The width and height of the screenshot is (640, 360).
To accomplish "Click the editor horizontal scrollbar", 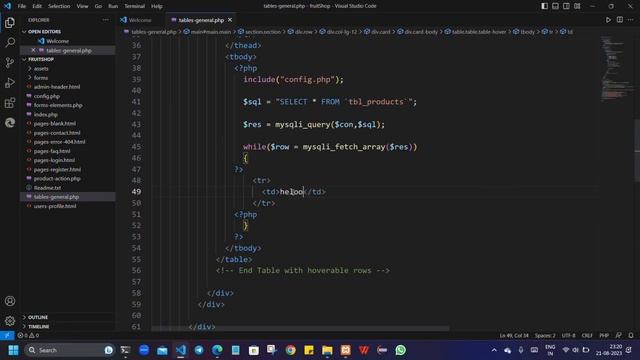I will pyautogui.click(x=300, y=328).
